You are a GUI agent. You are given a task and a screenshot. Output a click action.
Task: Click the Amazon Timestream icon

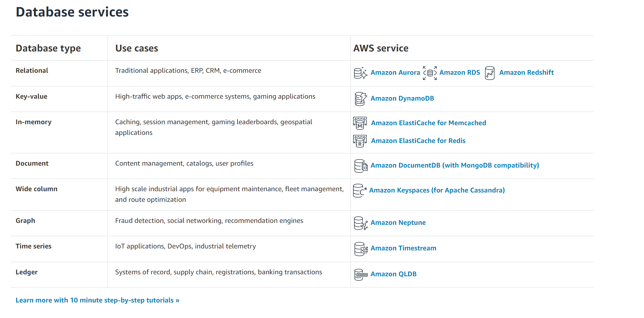(x=361, y=248)
